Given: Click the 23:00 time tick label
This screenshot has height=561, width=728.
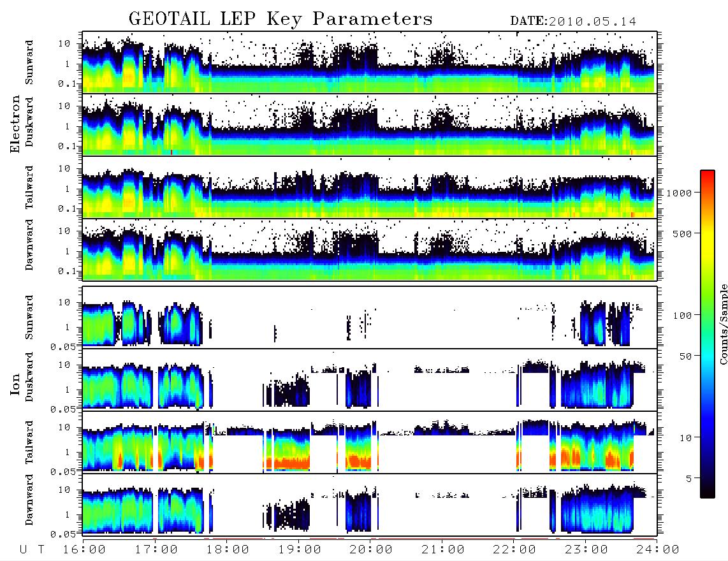Looking at the screenshot, I should [x=586, y=550].
